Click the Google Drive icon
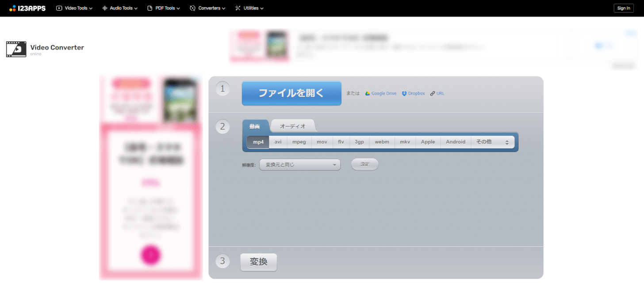The width and height of the screenshot is (644, 294). click(367, 94)
